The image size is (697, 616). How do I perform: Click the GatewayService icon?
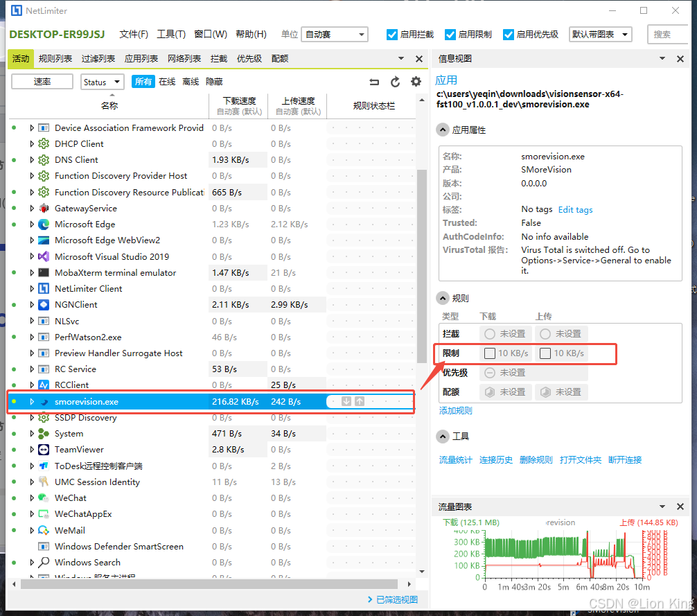pos(44,209)
